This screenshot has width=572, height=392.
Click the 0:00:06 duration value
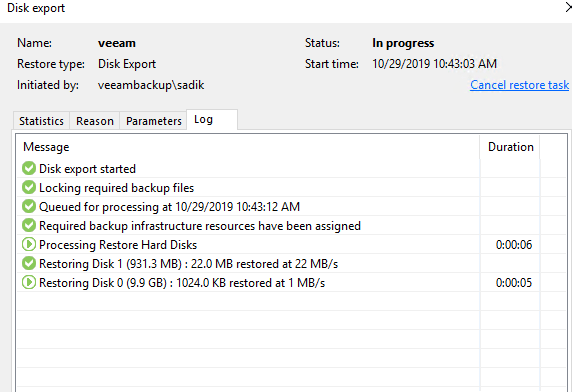click(514, 245)
